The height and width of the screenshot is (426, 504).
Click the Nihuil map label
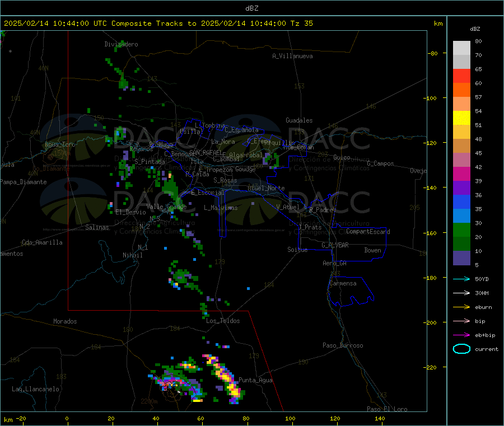pos(132,255)
